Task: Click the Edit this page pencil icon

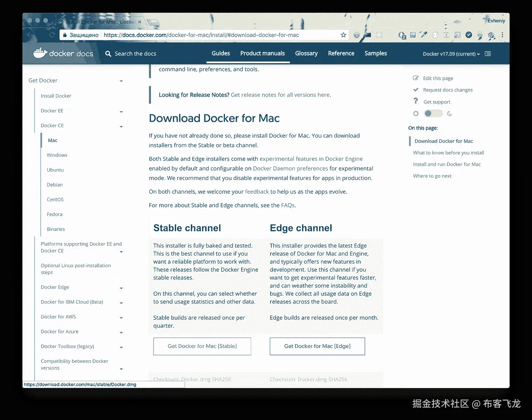Action: coord(416,78)
